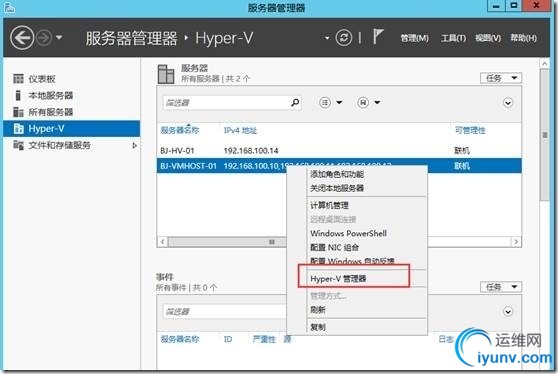Click the servers tile icon beside 服务器 heading

166,74
